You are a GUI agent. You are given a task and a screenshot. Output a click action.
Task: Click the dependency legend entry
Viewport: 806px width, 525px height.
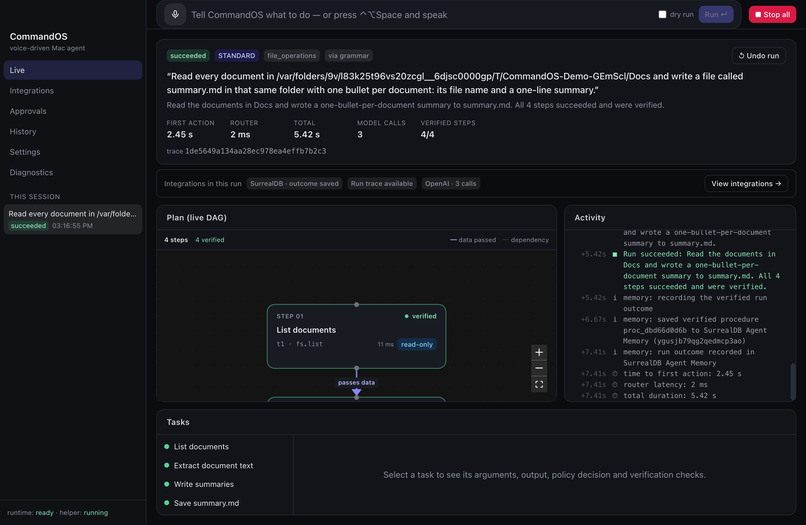pyautogui.click(x=526, y=240)
